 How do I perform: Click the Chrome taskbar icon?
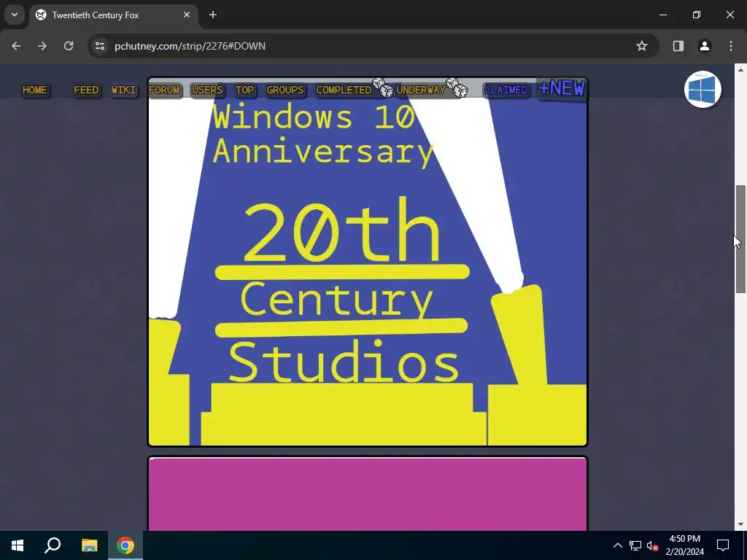point(125,545)
